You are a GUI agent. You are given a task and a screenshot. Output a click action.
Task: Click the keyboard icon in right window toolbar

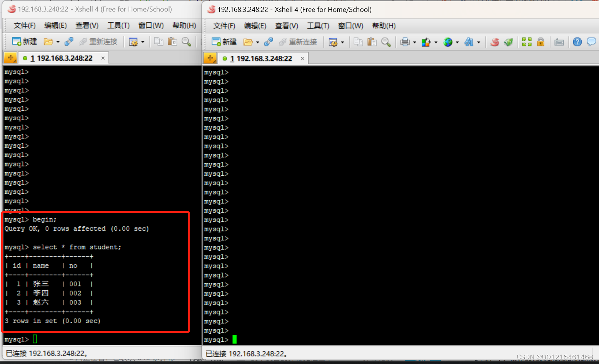pos(559,42)
